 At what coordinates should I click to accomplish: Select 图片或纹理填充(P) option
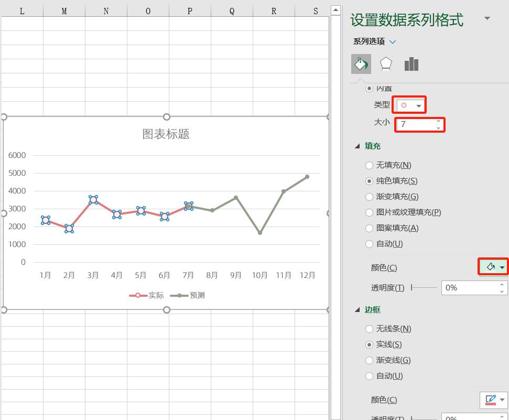[x=403, y=212]
